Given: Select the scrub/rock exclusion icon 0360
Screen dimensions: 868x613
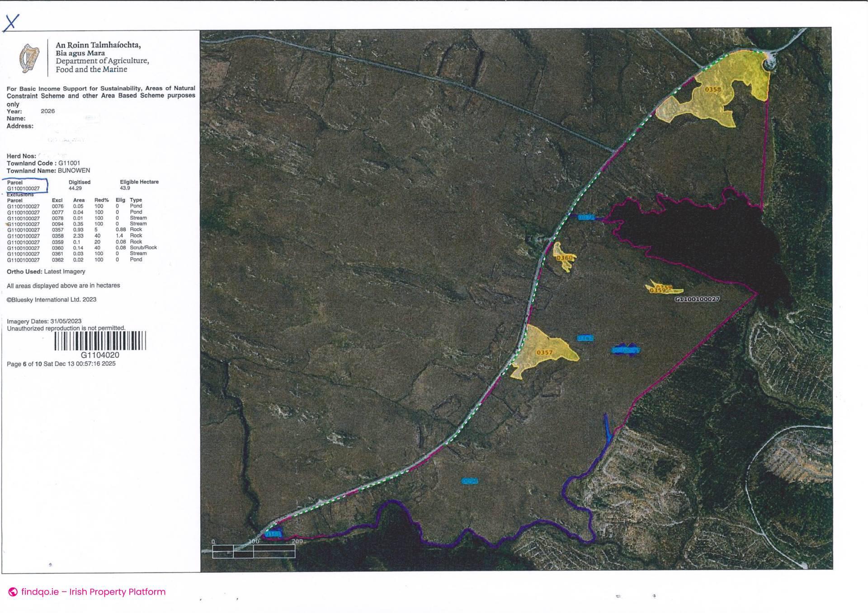Looking at the screenshot, I should (x=564, y=257).
